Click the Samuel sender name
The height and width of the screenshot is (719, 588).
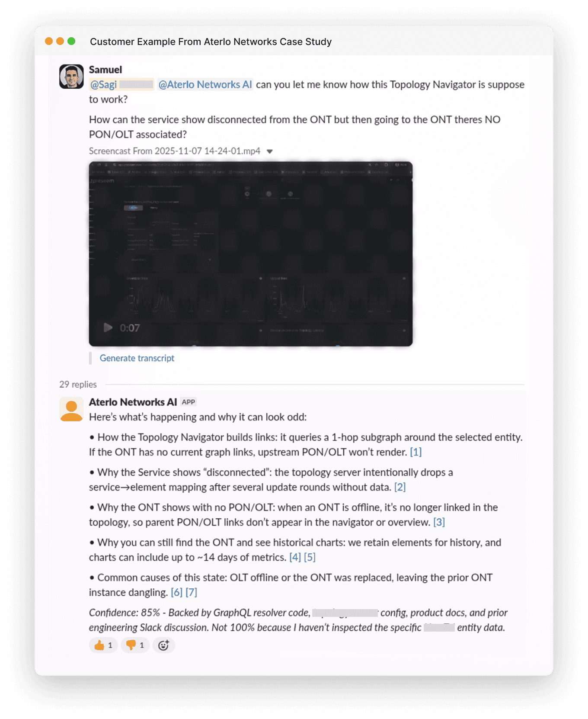coord(105,70)
